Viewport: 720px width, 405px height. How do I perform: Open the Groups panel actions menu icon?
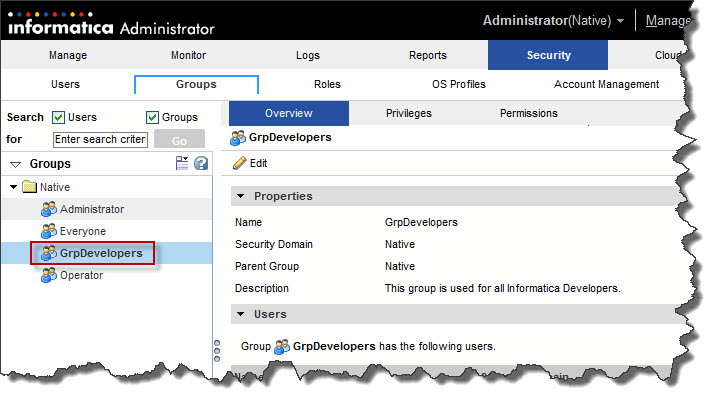[182, 163]
